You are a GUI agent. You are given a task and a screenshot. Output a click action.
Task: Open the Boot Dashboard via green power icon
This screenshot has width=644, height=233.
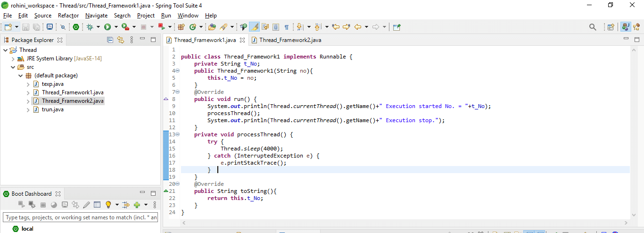pyautogui.click(x=75, y=27)
